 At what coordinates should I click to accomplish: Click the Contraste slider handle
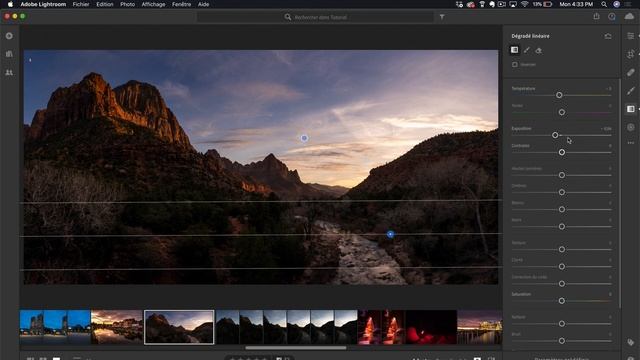click(x=562, y=152)
